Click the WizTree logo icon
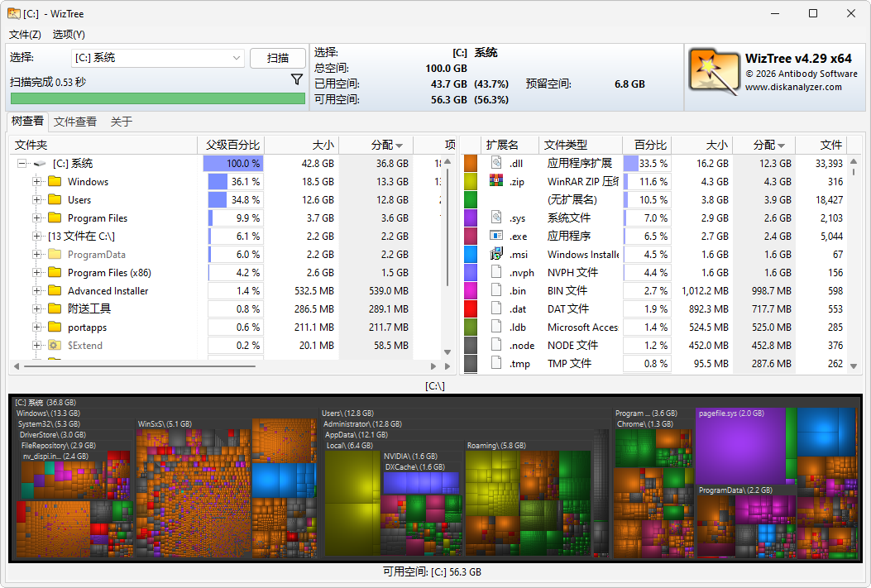 (x=714, y=70)
